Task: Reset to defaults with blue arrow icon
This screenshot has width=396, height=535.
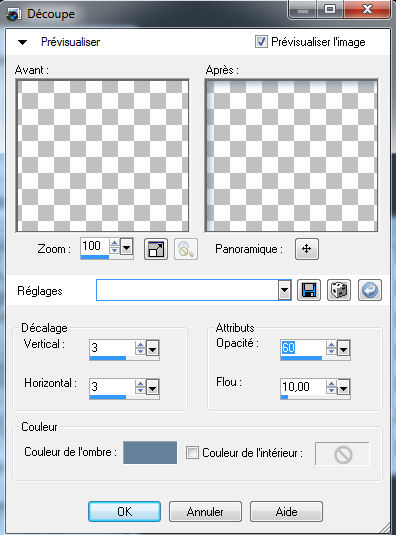Action: tap(370, 290)
